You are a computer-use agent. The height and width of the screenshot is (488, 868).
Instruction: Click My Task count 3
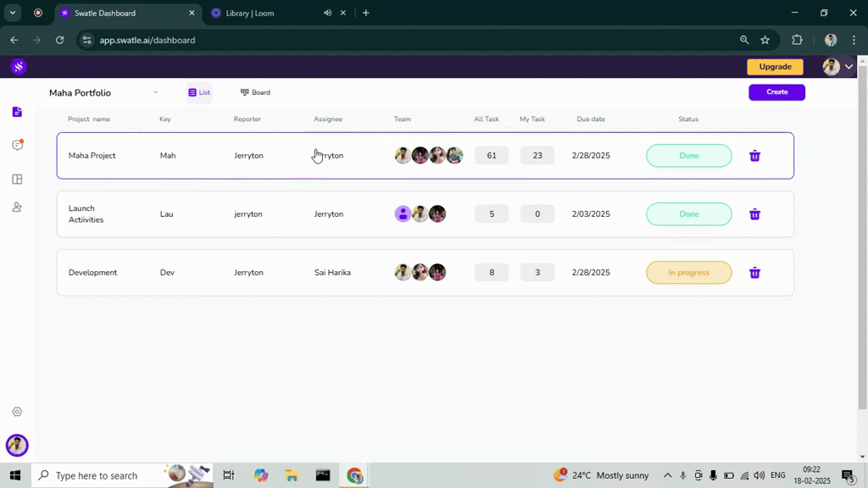pos(537,272)
